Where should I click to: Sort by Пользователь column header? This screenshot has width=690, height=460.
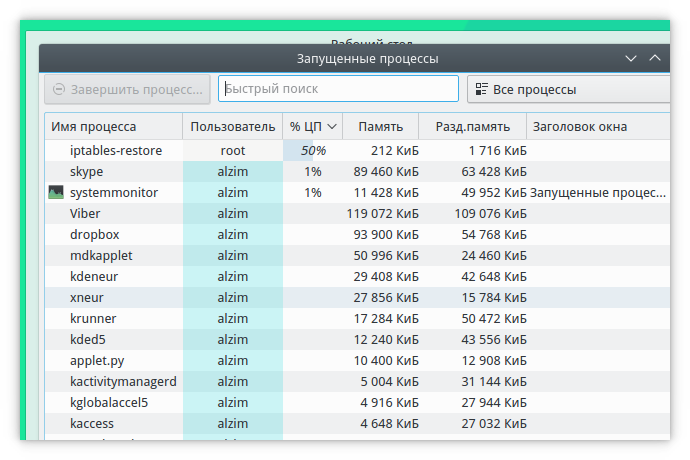tap(233, 127)
